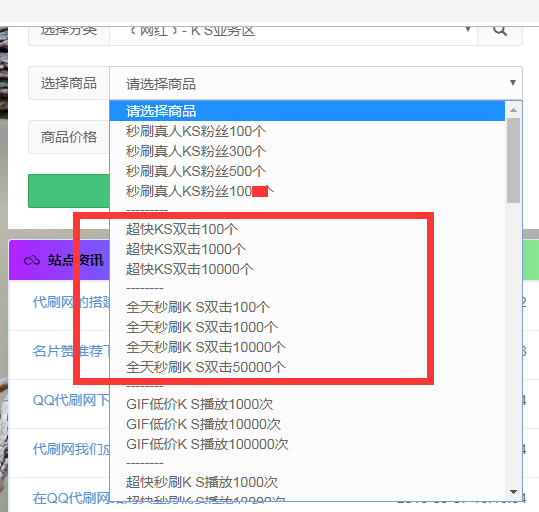Viewport: 539px width, 512px height.
Task: Click the dropdown list scrollbar down arrow
Action: point(513,492)
